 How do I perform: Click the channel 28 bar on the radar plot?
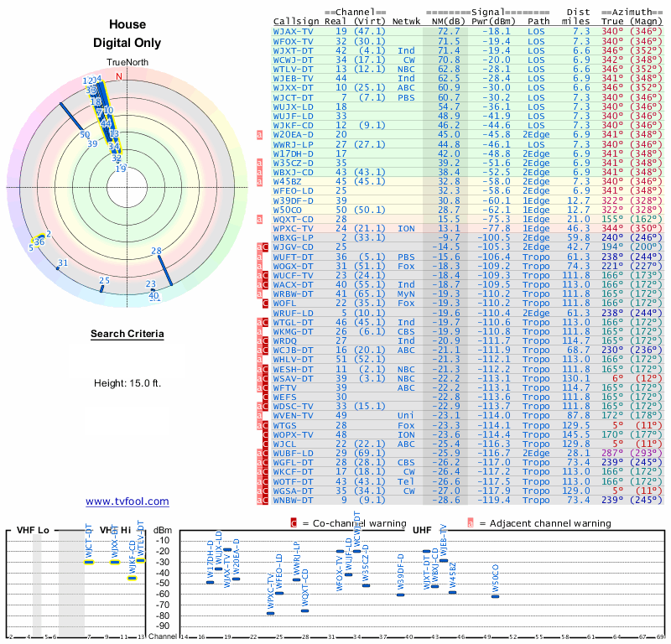tap(164, 271)
